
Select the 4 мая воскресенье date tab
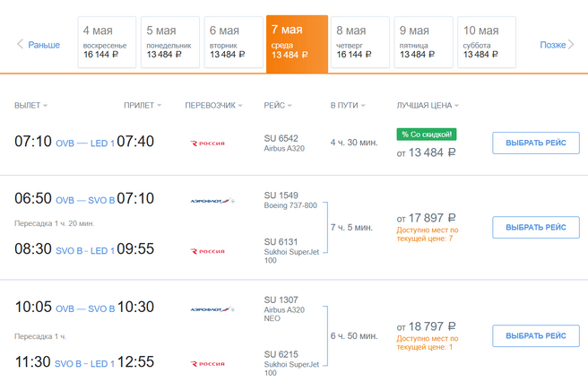[x=107, y=42]
